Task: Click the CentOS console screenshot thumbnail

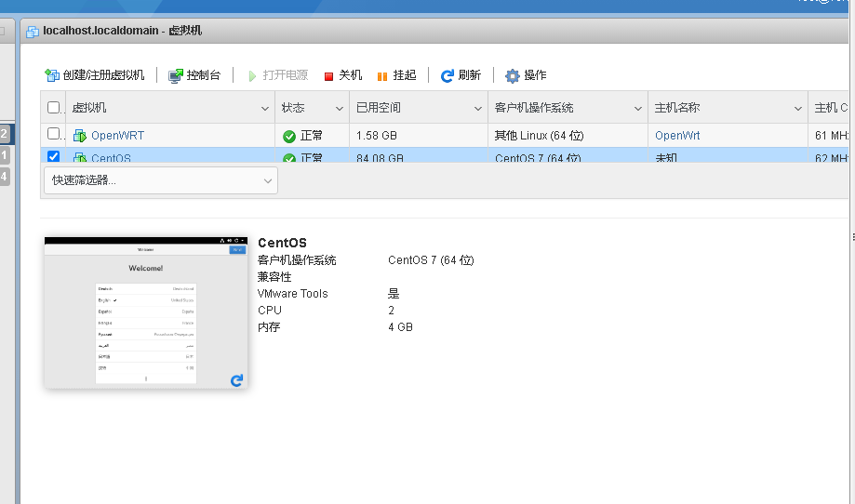Action: pos(146,312)
